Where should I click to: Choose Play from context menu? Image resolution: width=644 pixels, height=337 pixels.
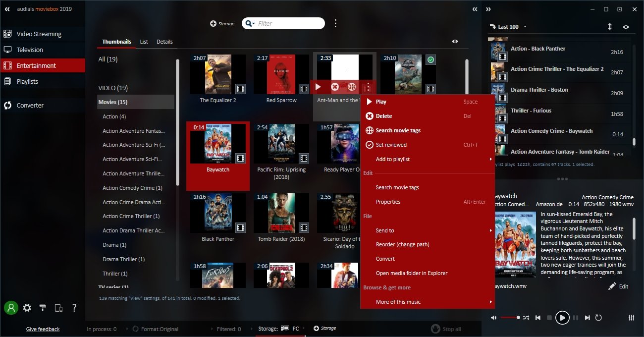point(428,102)
